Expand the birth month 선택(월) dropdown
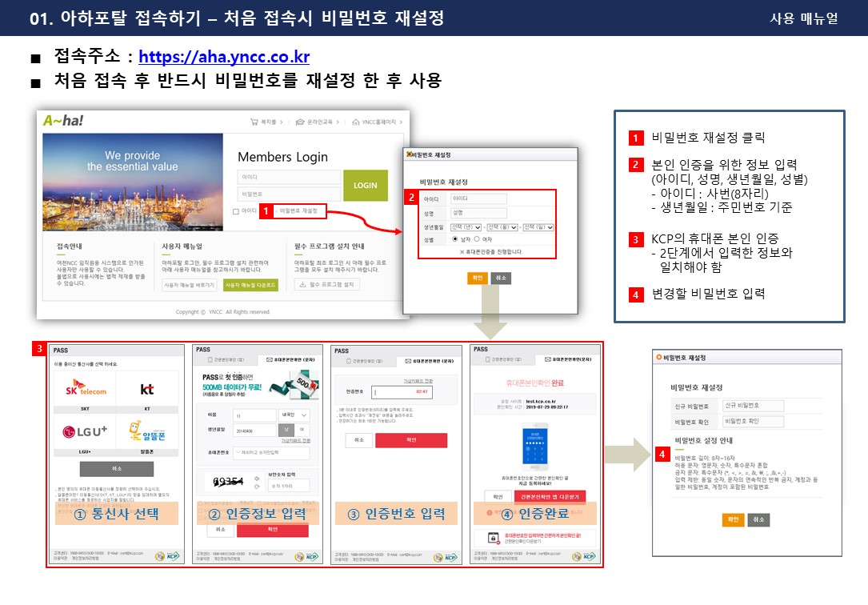Viewport: 868px width, 605px height. [502, 227]
